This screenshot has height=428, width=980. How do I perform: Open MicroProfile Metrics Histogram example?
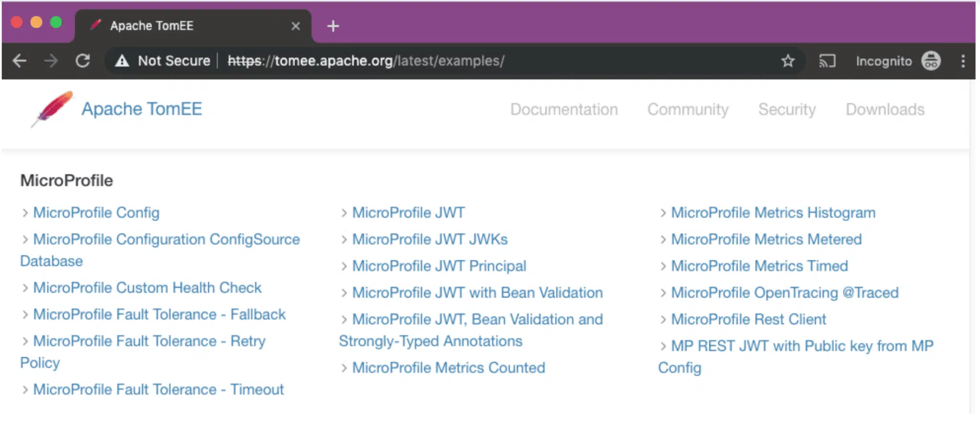pyautogui.click(x=773, y=213)
